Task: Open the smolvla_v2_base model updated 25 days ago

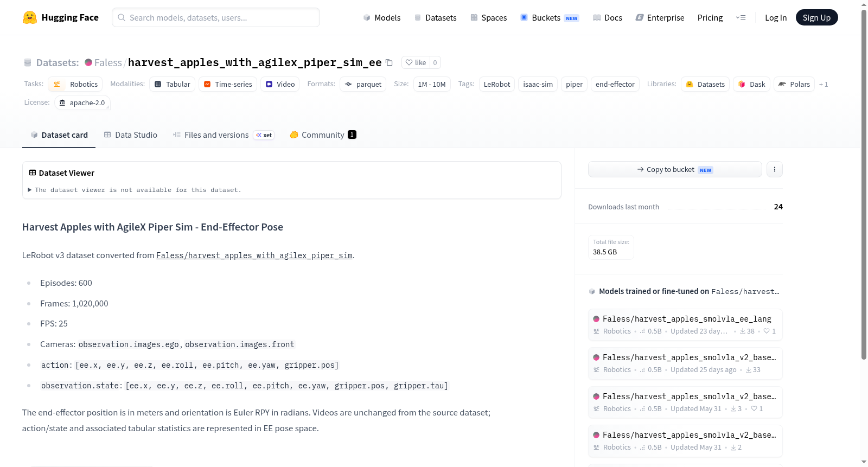Action: point(685,363)
